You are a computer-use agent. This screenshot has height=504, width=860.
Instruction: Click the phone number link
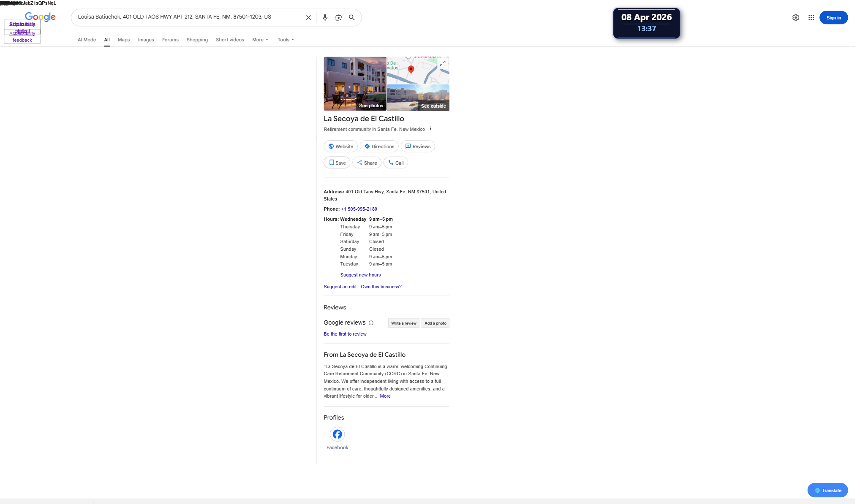pyautogui.click(x=359, y=209)
